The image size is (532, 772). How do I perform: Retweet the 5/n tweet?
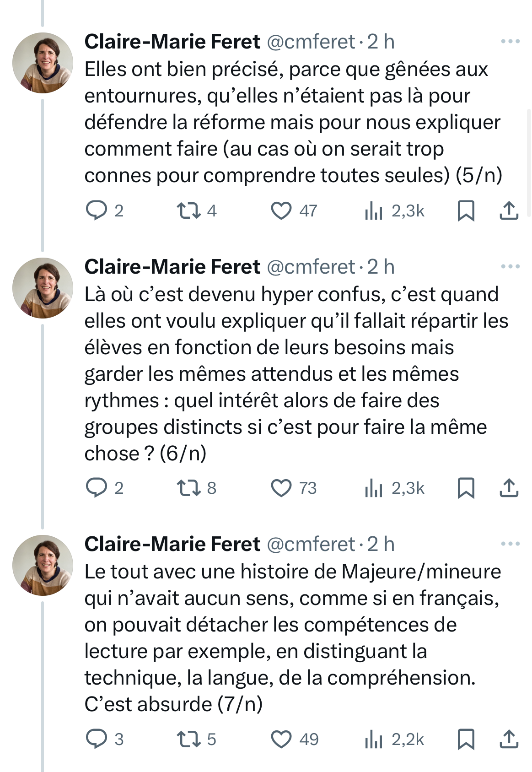pyautogui.click(x=188, y=211)
